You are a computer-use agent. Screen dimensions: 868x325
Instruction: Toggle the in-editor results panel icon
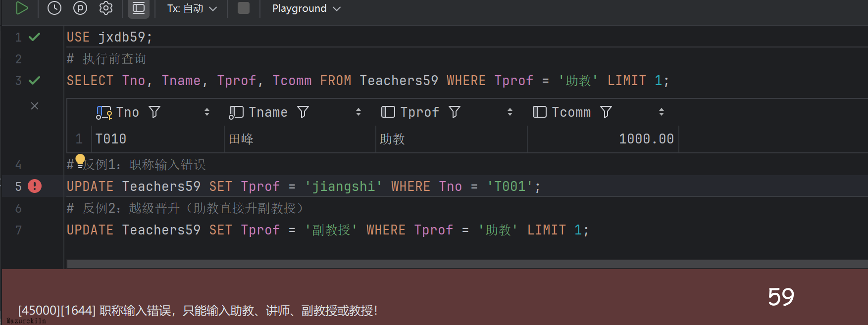pos(139,8)
